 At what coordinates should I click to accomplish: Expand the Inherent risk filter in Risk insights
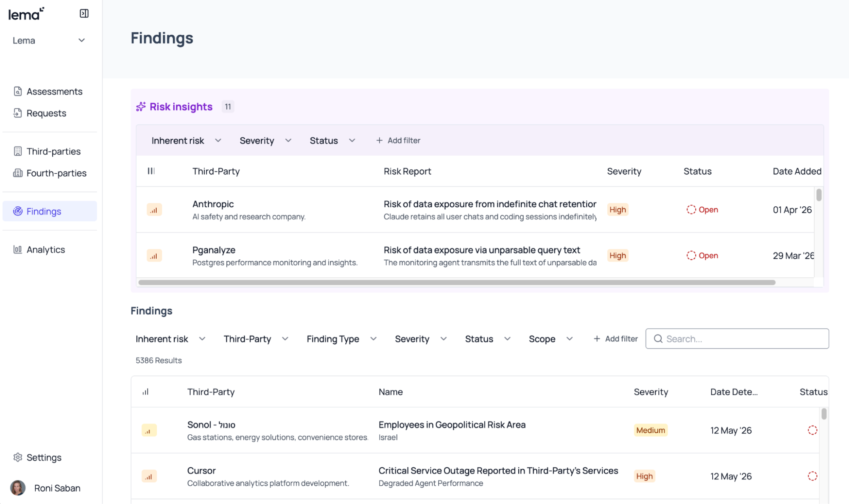coord(186,141)
